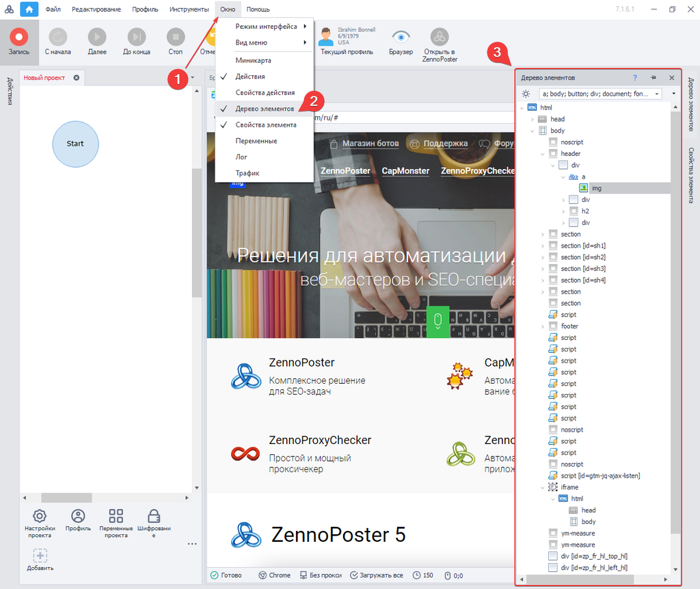Select Трафик from the Окно menu

247,173
